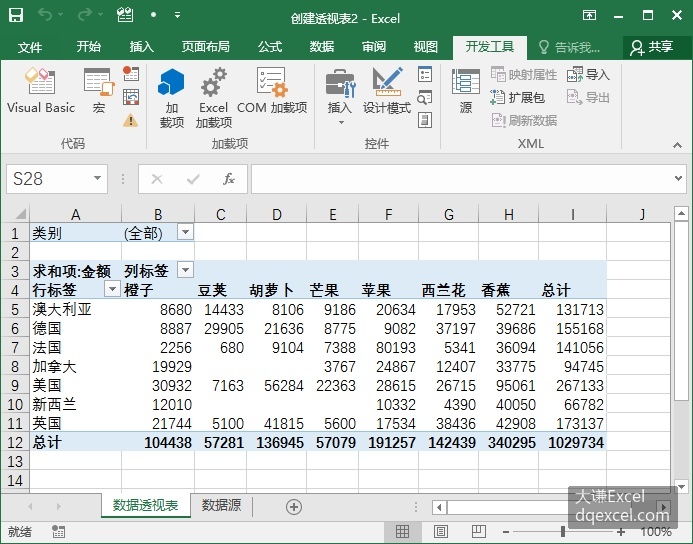Open the 加载项 Add-ins store
This screenshot has width=693, height=544.
point(171,98)
